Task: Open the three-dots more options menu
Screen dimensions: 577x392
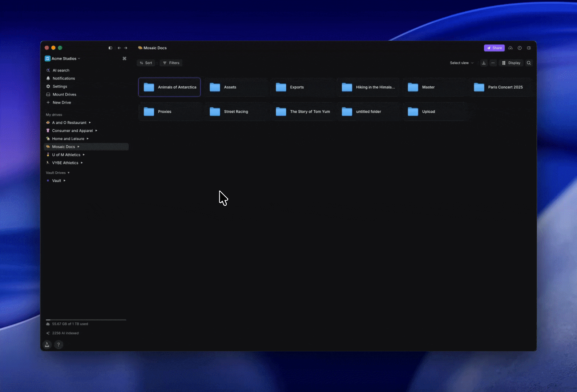Action: 493,63
